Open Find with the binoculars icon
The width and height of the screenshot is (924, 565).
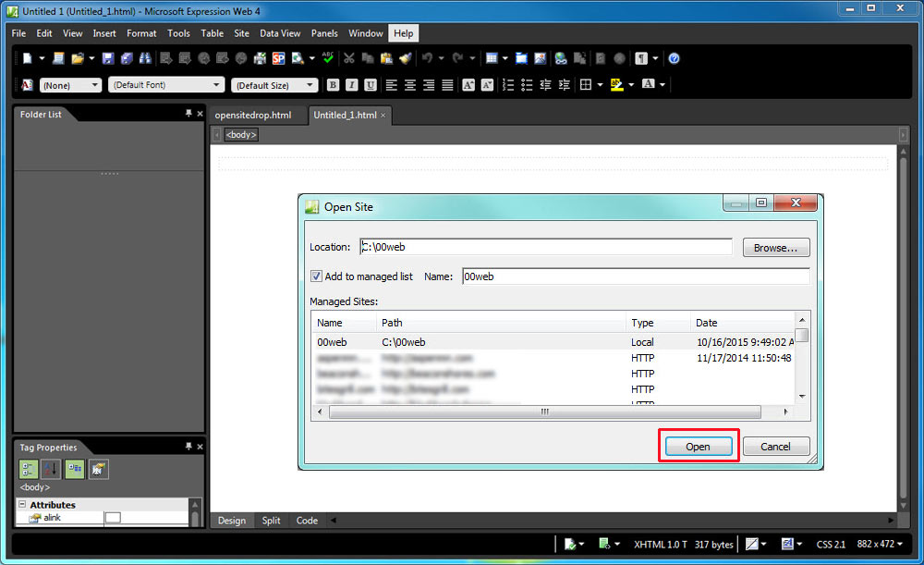[144, 58]
